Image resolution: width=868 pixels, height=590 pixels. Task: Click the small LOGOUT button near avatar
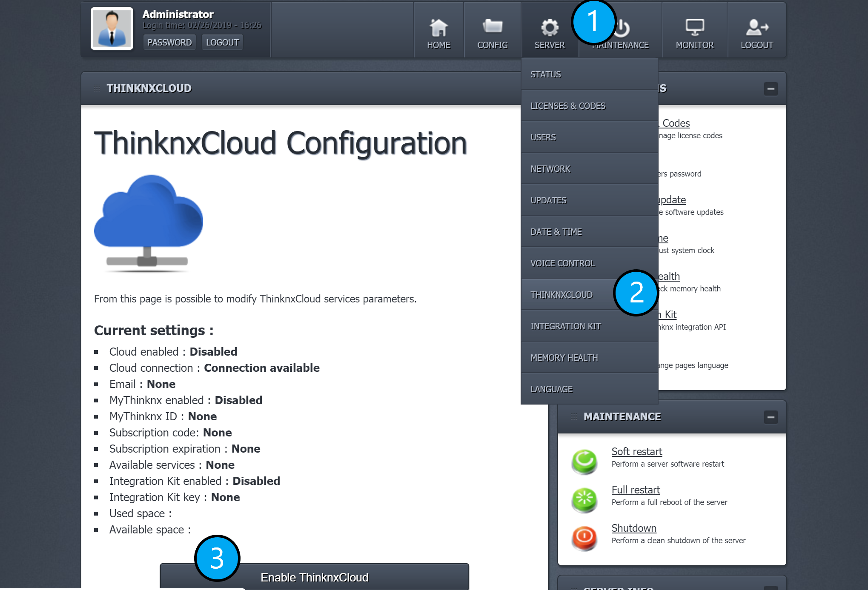(222, 43)
